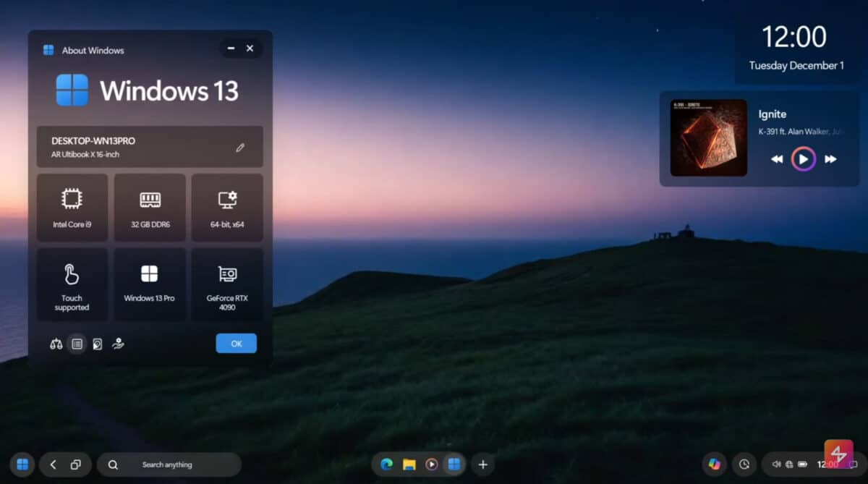
Task: Click the About Windows title bar label
Action: tap(93, 50)
